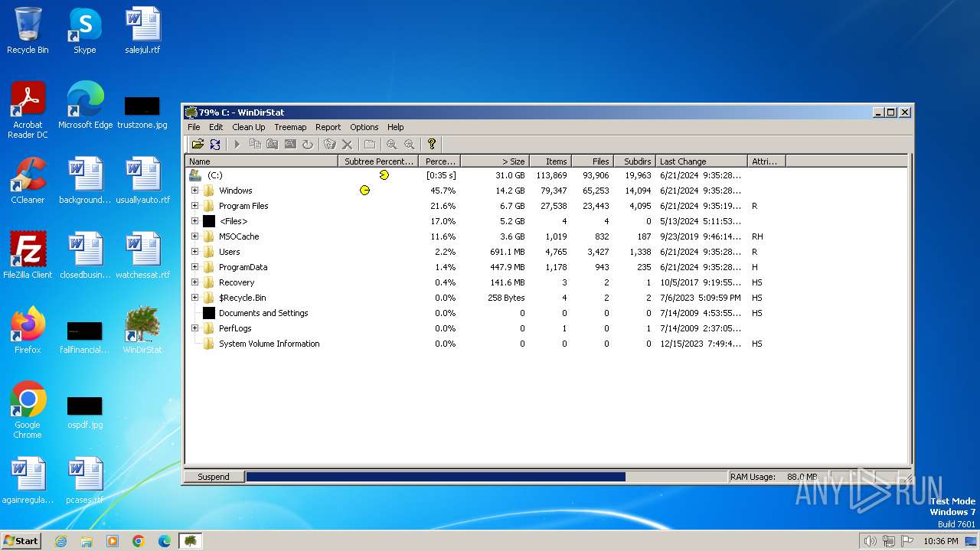This screenshot has width=980, height=551.
Task: Click the 14.2 GB size cell
Action: point(509,191)
